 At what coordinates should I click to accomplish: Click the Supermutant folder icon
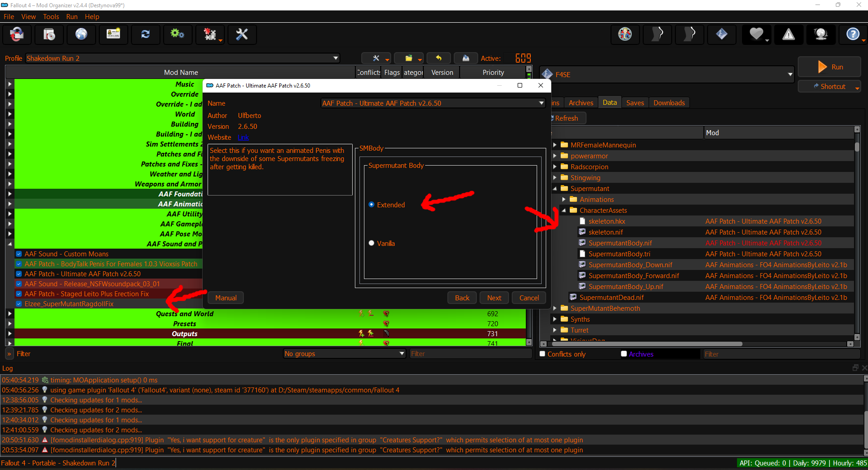[x=564, y=189]
